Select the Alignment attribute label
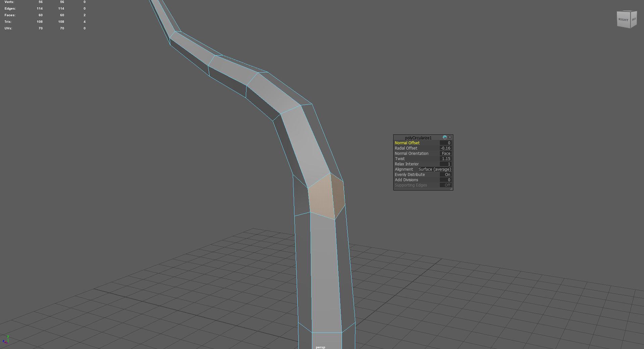 [404, 169]
